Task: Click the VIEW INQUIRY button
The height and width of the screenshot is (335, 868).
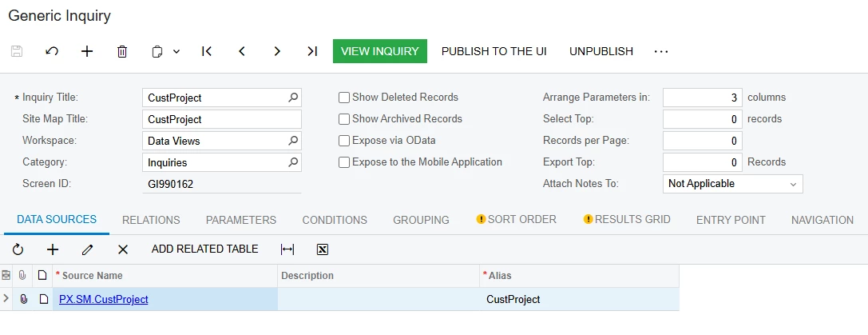Action: [x=380, y=51]
